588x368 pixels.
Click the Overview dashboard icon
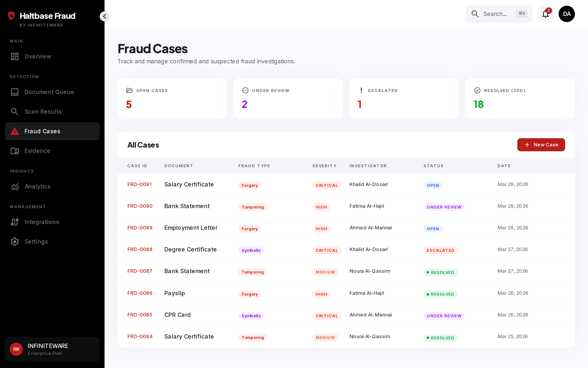tap(14, 56)
